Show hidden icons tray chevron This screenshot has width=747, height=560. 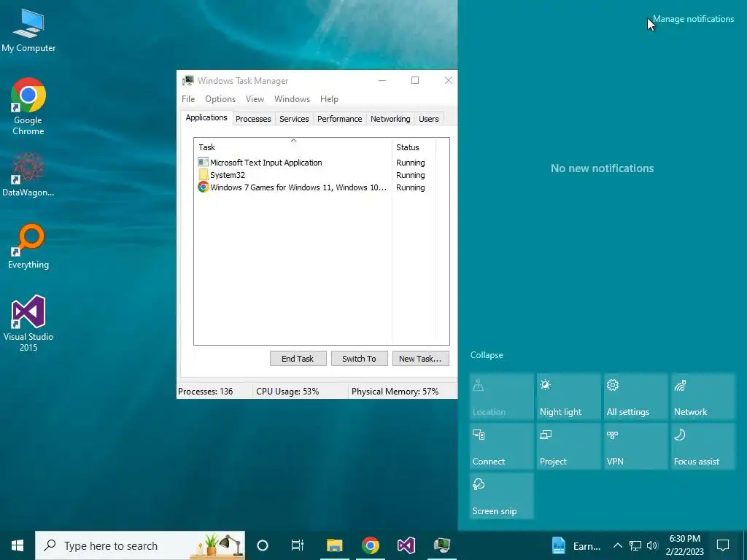coord(617,545)
